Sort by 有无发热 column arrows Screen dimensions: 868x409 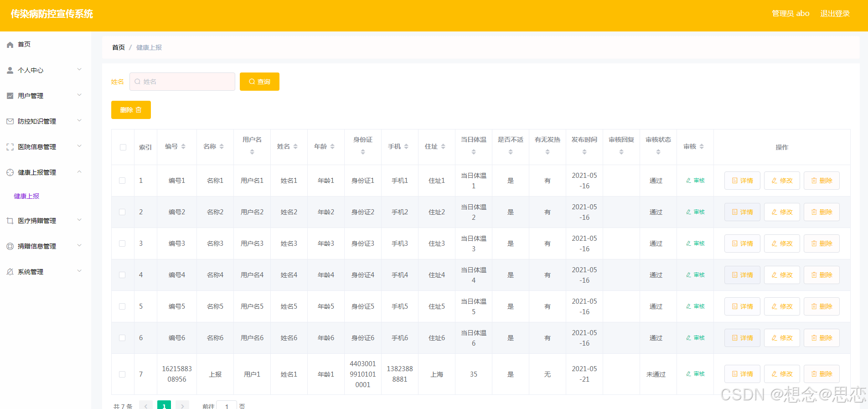(548, 152)
